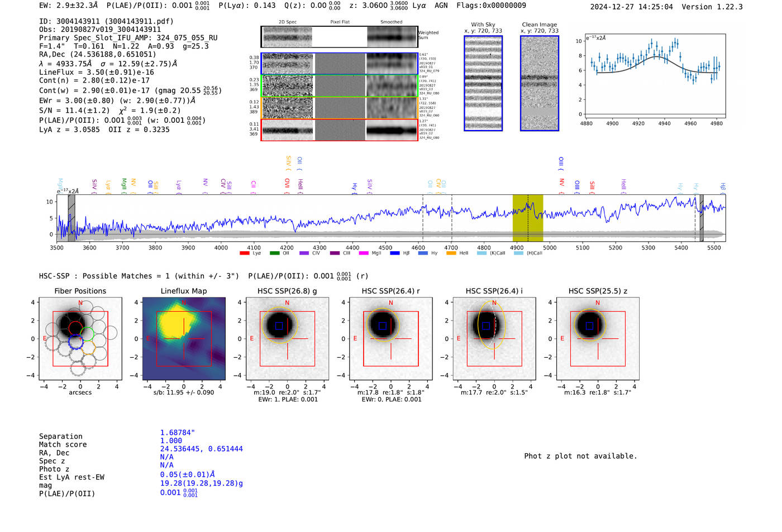Select the HSC SSP(26.4) r cutout
782x532 pixels.
(391, 339)
